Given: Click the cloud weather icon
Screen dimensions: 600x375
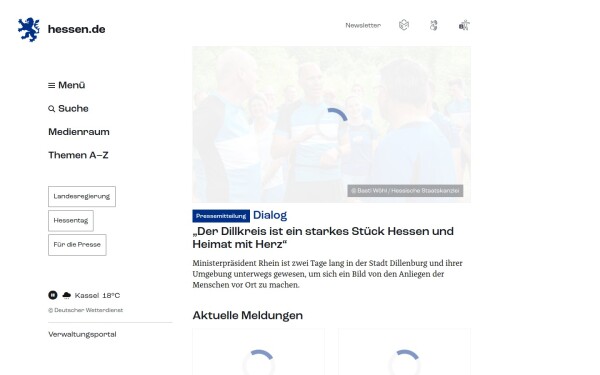Looking at the screenshot, I should pyautogui.click(x=67, y=295).
